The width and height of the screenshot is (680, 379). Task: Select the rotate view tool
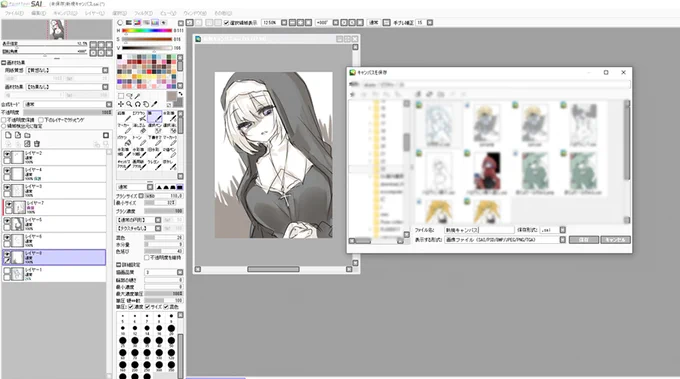coord(137,104)
